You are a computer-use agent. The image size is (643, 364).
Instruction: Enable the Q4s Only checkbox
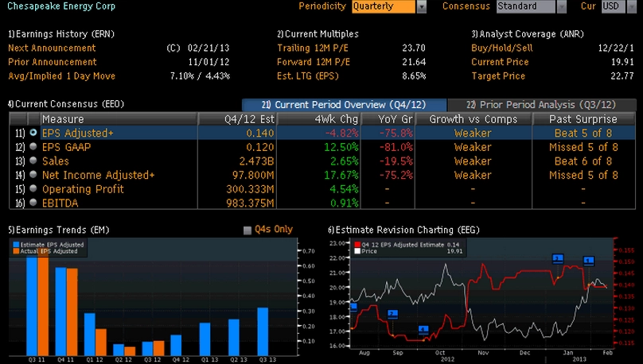[x=247, y=230]
